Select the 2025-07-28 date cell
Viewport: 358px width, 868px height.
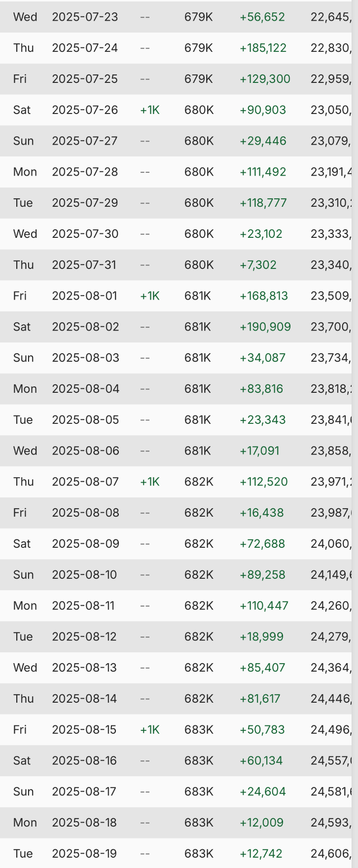click(x=85, y=172)
